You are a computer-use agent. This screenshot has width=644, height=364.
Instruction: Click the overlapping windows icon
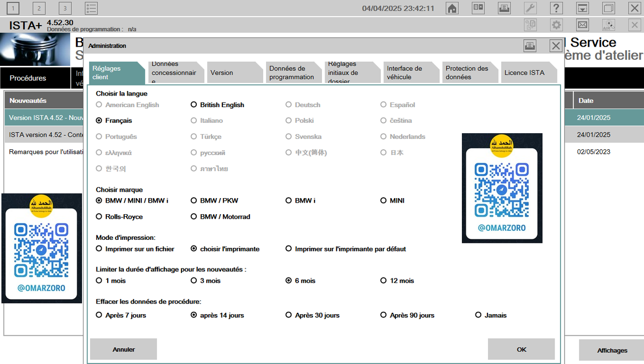[x=608, y=8]
